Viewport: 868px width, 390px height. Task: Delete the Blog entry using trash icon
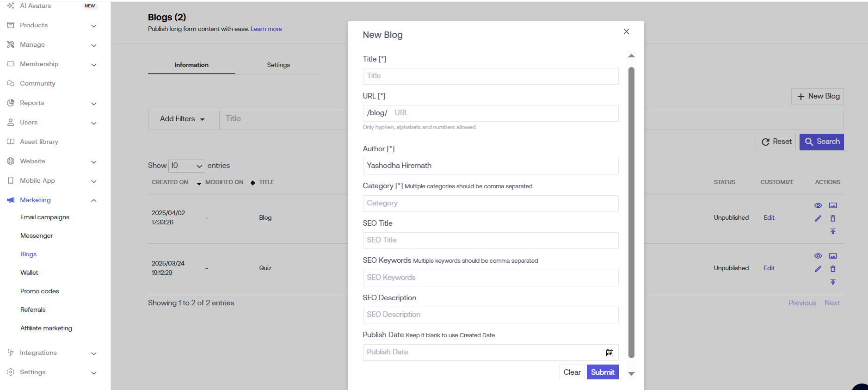[832, 218]
